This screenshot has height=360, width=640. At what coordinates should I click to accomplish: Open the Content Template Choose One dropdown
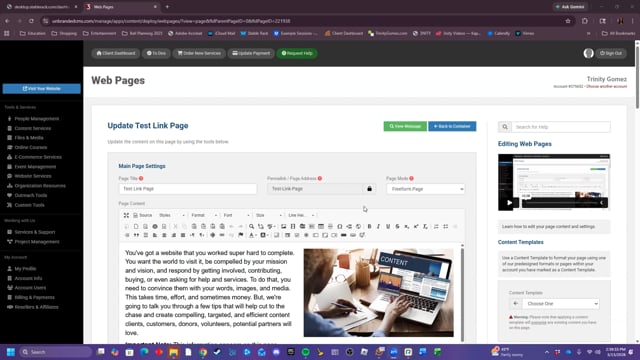pos(560,304)
